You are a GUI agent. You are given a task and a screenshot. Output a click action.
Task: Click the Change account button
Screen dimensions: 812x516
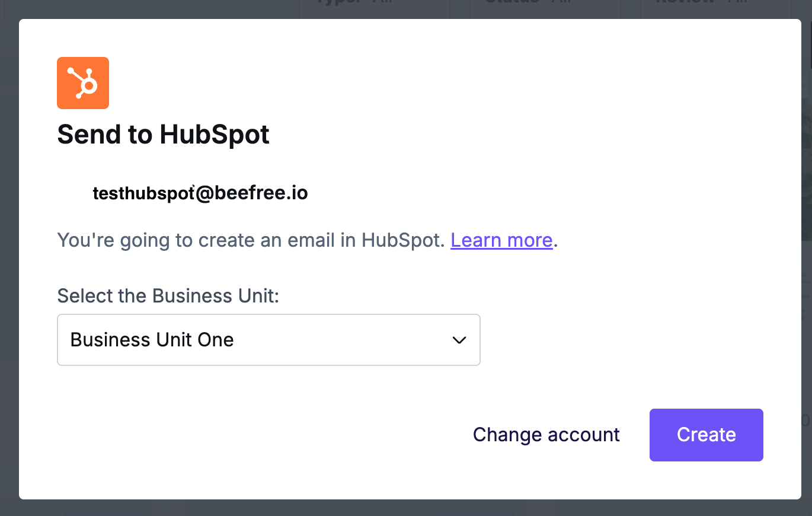(546, 435)
